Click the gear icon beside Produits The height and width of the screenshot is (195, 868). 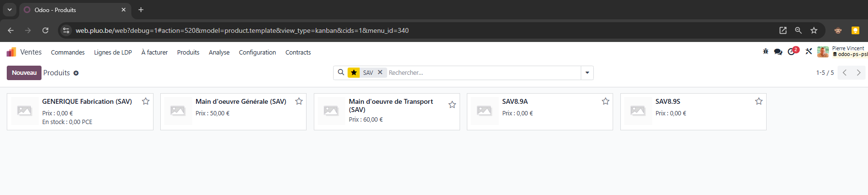[x=76, y=73]
